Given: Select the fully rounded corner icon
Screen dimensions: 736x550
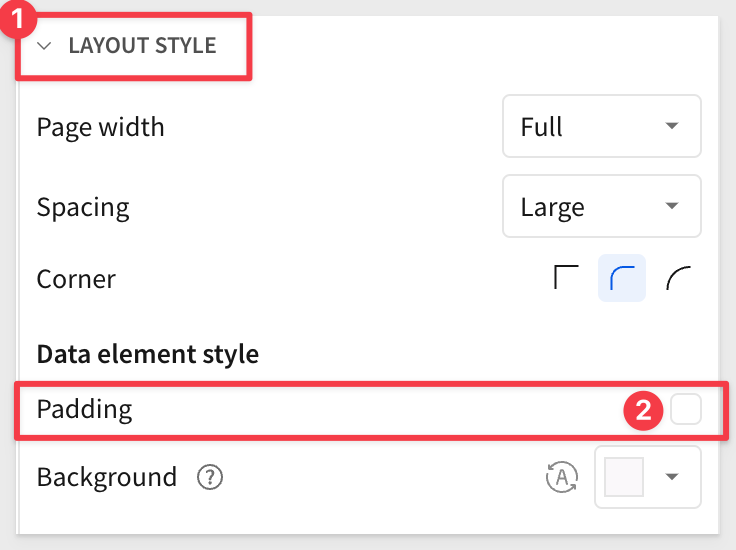Looking at the screenshot, I should pyautogui.click(x=678, y=278).
